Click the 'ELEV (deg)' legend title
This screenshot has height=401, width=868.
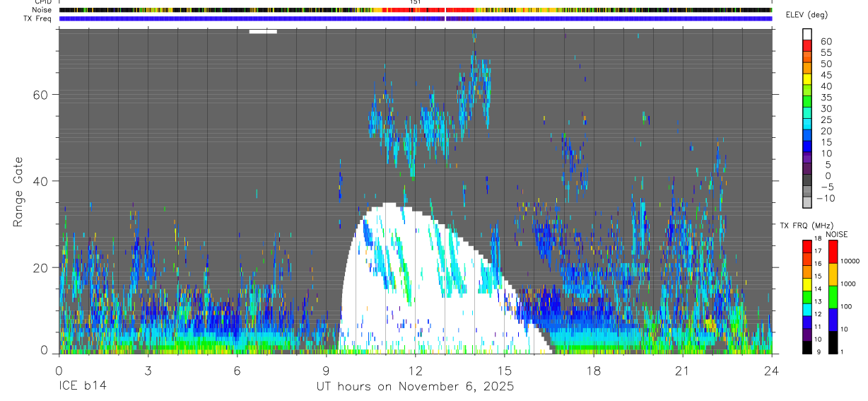tap(807, 15)
